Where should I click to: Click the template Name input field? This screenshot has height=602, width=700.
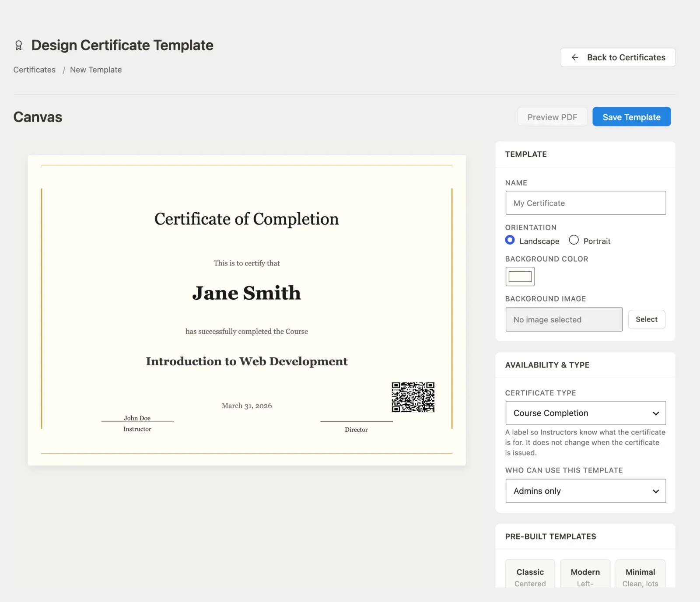click(x=586, y=203)
